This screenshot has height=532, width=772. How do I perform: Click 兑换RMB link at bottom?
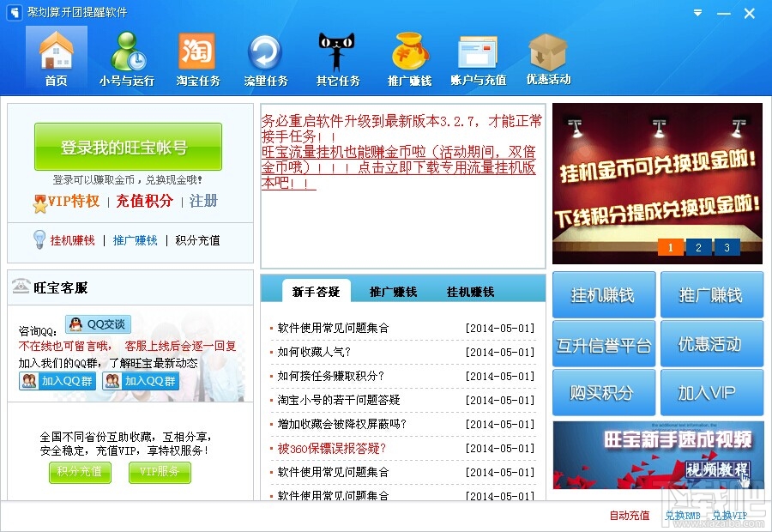tap(683, 516)
